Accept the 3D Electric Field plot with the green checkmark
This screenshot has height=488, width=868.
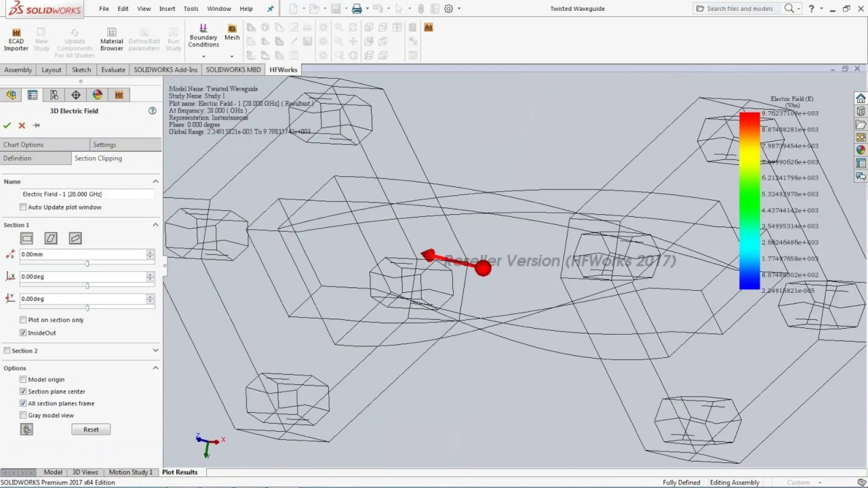click(x=7, y=125)
